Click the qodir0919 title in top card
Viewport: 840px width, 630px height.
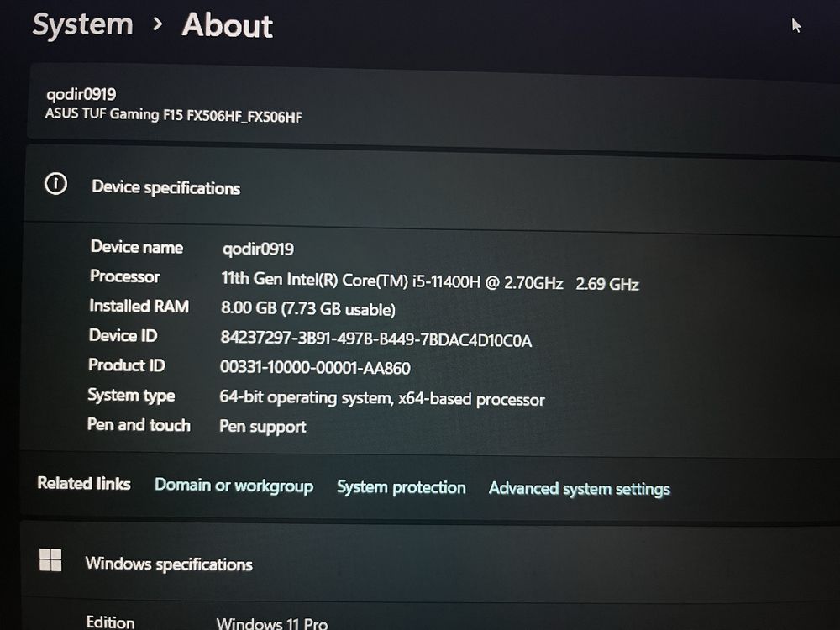(x=81, y=94)
